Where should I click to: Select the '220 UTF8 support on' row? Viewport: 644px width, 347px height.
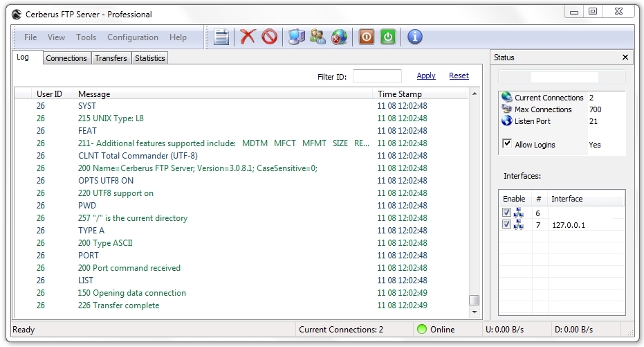(241, 193)
